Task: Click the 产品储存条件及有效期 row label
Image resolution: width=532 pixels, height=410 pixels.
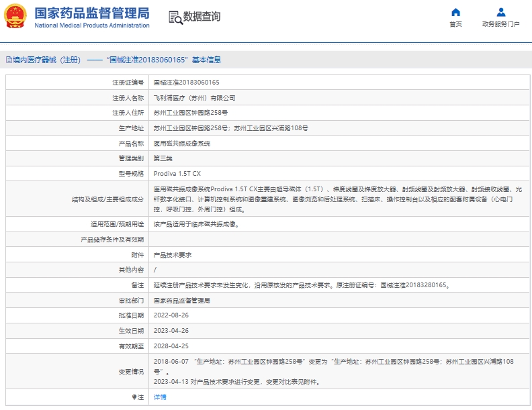Action: click(112, 240)
